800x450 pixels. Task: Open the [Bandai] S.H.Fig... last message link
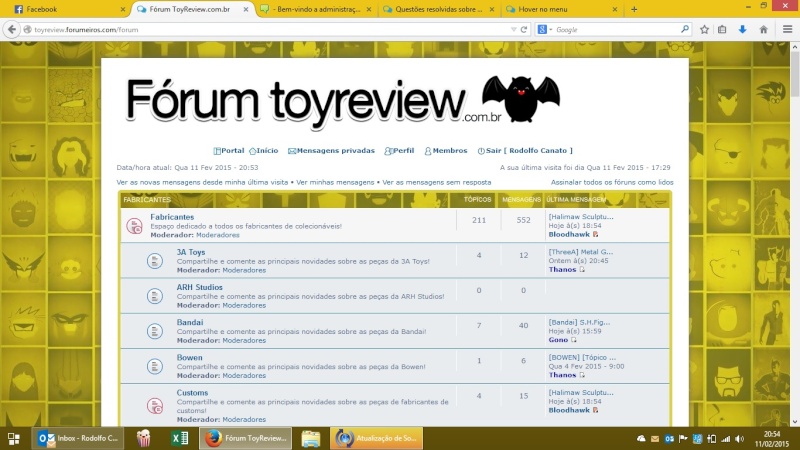(x=579, y=322)
